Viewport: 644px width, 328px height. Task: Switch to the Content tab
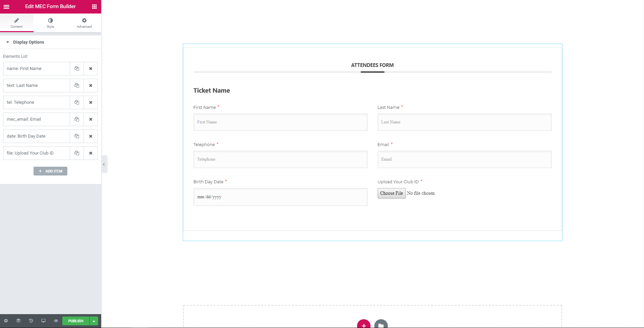click(x=17, y=23)
